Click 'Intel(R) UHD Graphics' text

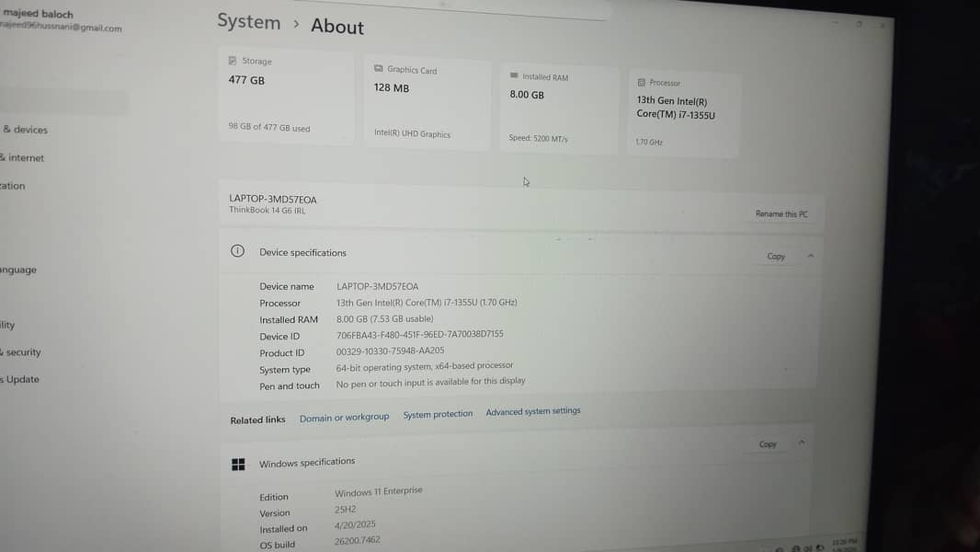(412, 133)
